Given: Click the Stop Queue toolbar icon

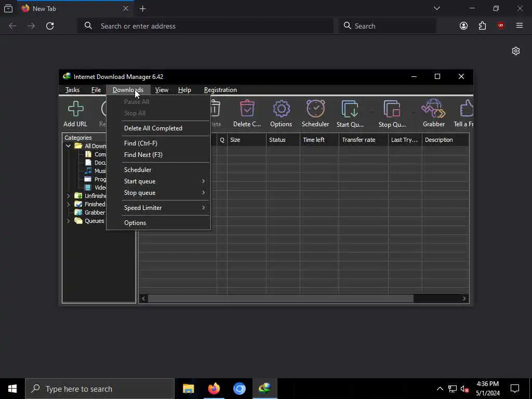Looking at the screenshot, I should pos(392,109).
